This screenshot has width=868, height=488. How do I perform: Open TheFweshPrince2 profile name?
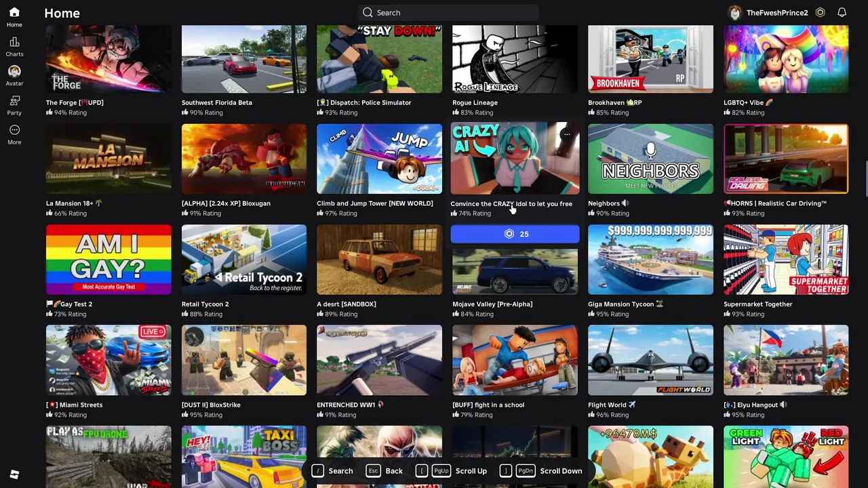777,12
